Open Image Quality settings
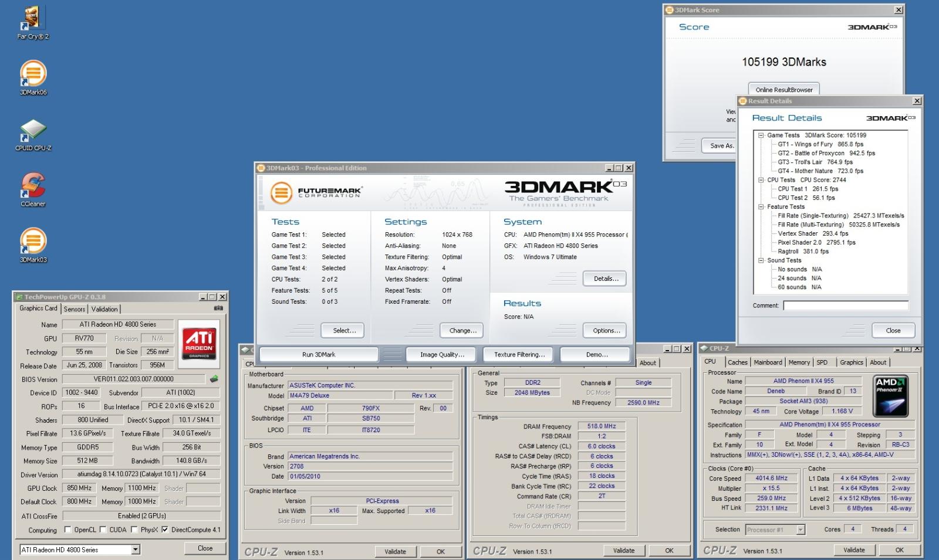Image resolution: width=939 pixels, height=560 pixels. (x=442, y=354)
